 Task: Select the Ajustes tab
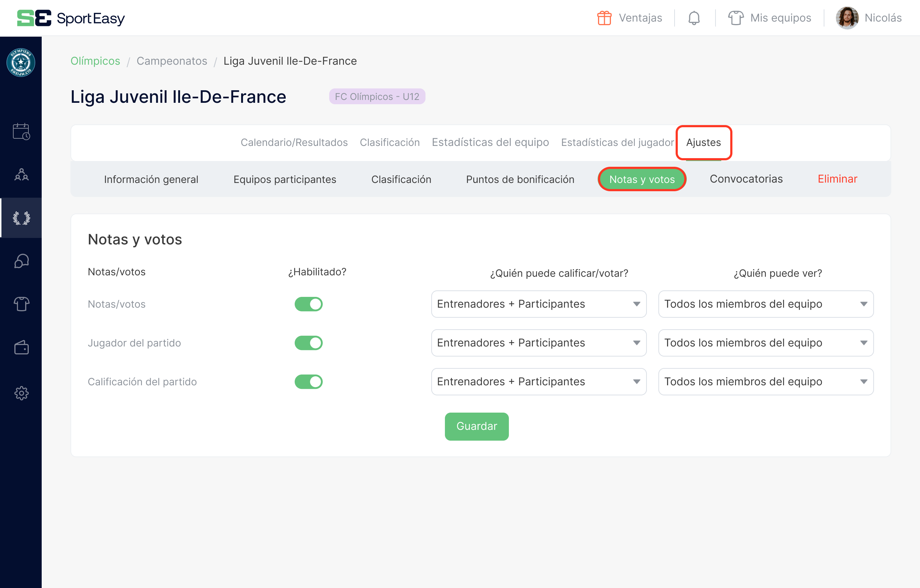[x=703, y=143]
